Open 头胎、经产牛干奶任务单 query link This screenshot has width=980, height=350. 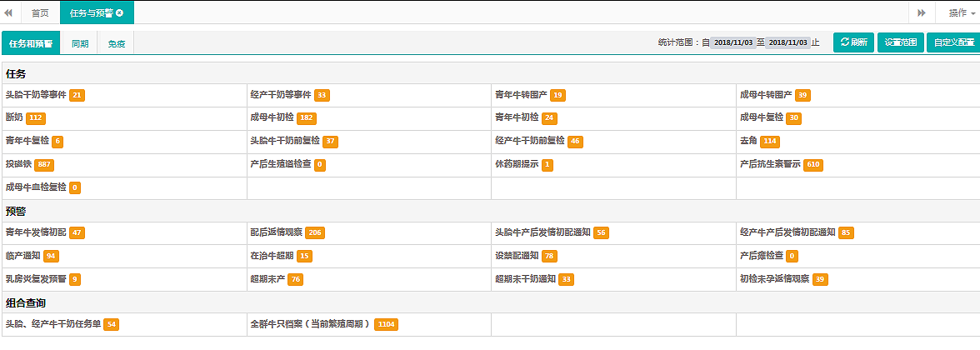point(52,323)
